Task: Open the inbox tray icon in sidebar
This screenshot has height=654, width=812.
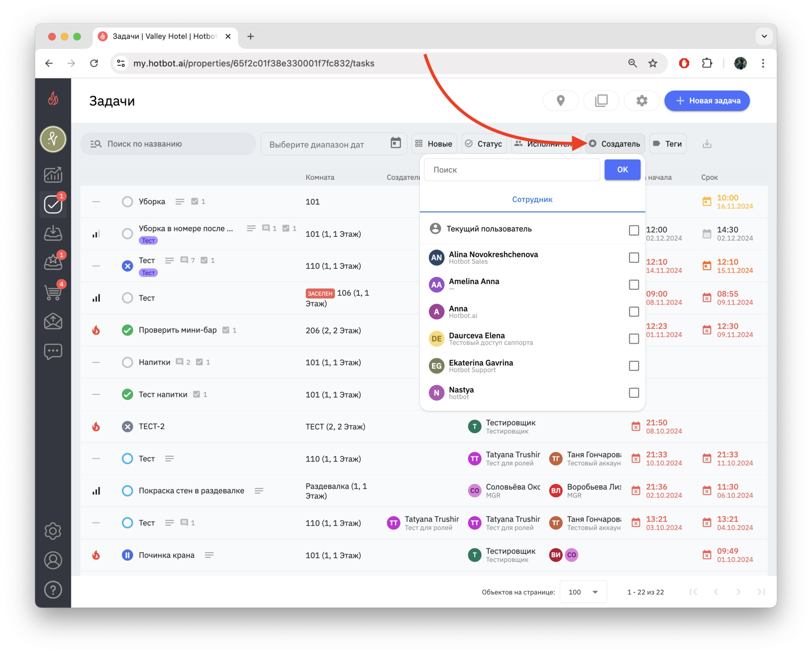Action: click(53, 233)
